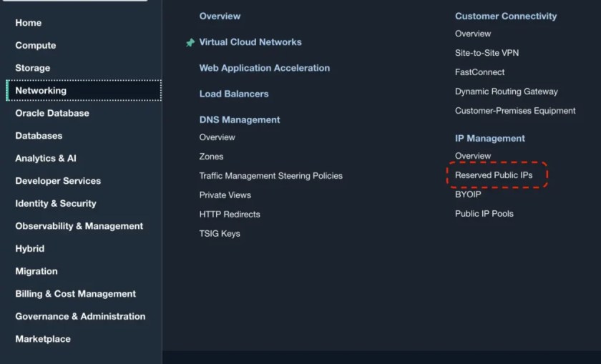
Task: Open Identity & Security category
Action: (56, 204)
